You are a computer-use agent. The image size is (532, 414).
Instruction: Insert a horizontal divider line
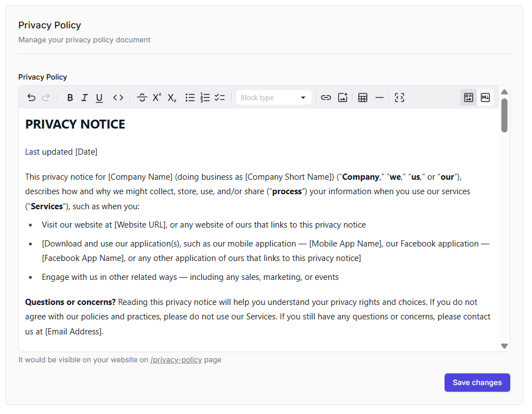[x=379, y=98]
